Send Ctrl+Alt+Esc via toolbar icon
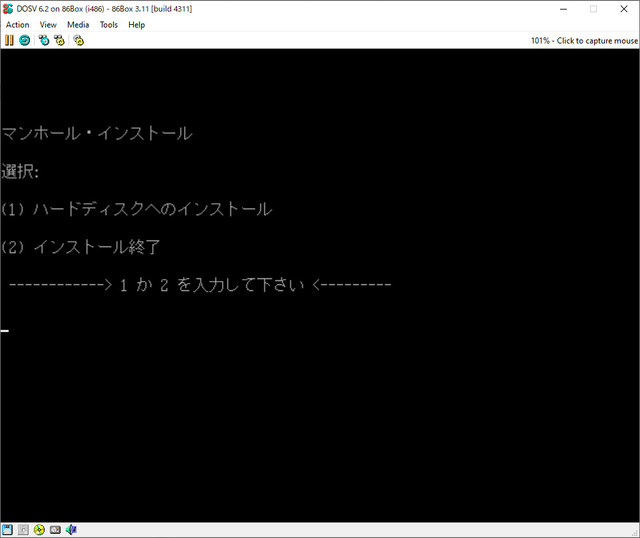Image resolution: width=640 pixels, height=538 pixels. click(60, 40)
